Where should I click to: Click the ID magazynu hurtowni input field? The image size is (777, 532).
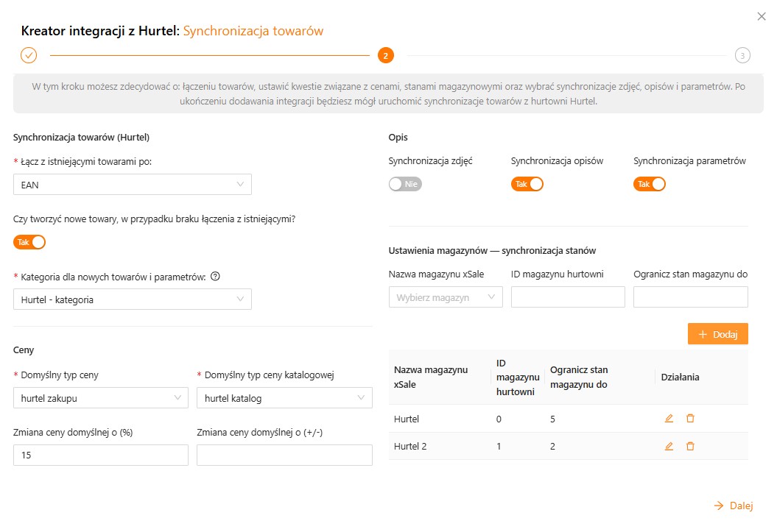568,297
